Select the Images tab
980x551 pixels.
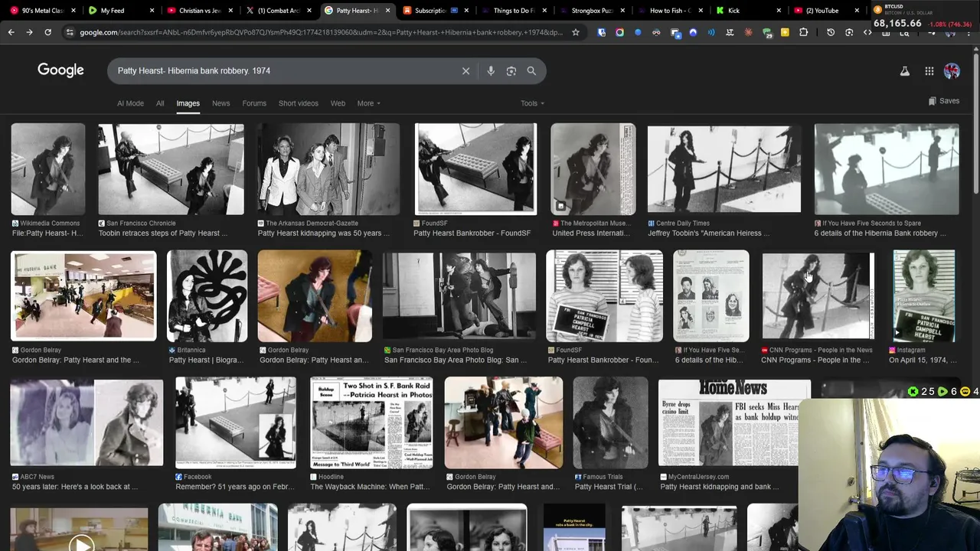coord(188,103)
